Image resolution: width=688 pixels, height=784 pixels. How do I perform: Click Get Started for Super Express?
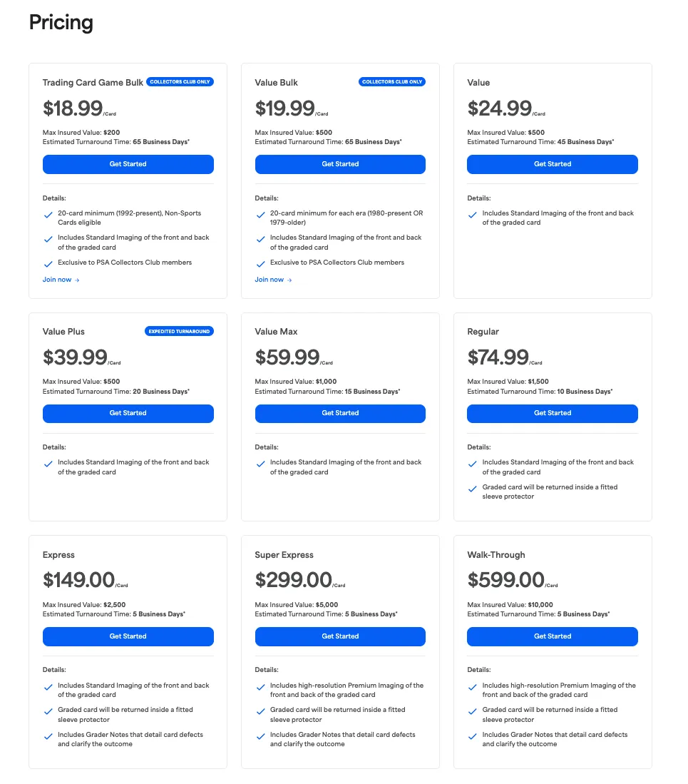pos(340,636)
